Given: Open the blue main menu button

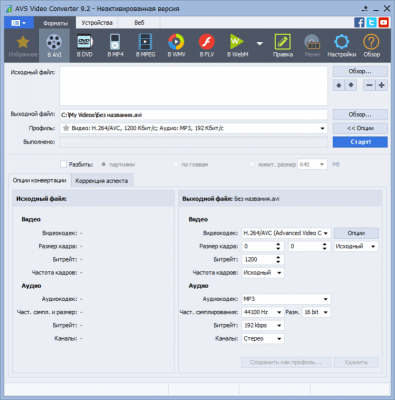Looking at the screenshot, I should [19, 23].
